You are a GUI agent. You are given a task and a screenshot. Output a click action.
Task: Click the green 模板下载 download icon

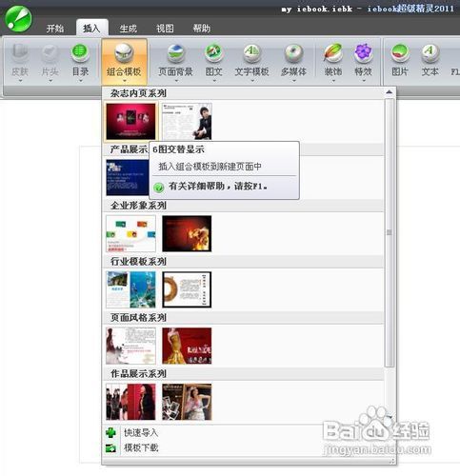[x=110, y=448]
